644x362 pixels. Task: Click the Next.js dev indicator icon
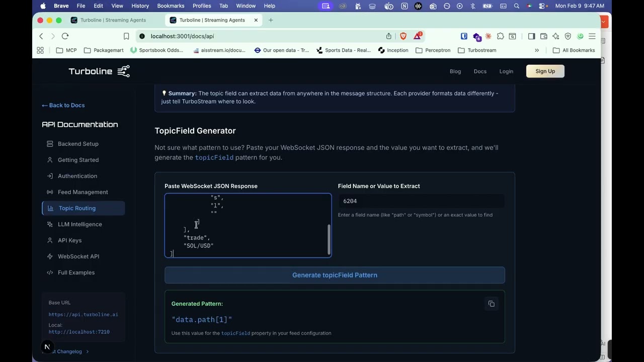pyautogui.click(x=47, y=347)
